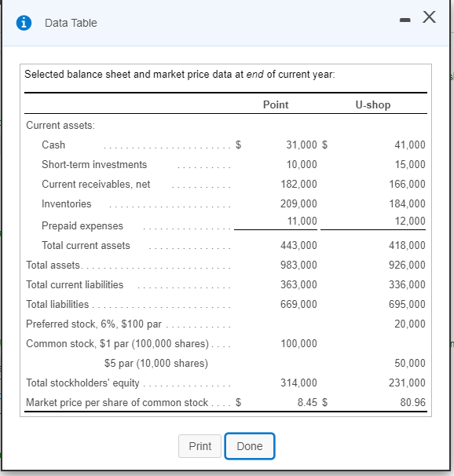This screenshot has height=476, width=454.
Task: Select Point inventories value 209,000
Action: click(298, 203)
